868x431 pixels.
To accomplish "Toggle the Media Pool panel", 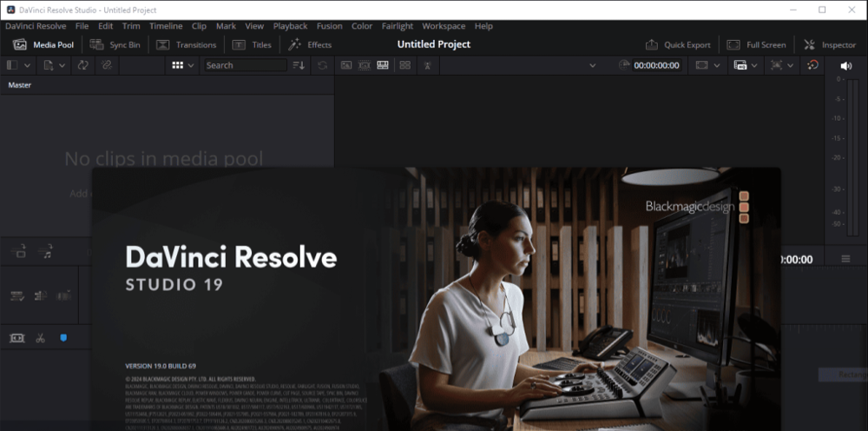I will (43, 44).
